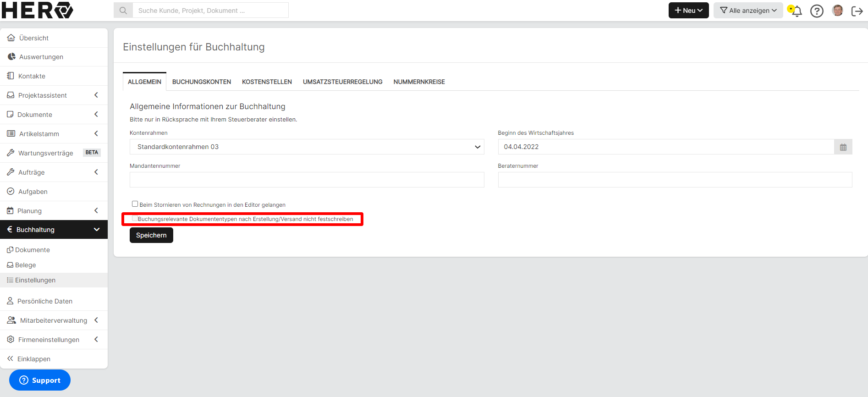Open Aufgaben label
This screenshot has height=397, width=868.
(33, 192)
